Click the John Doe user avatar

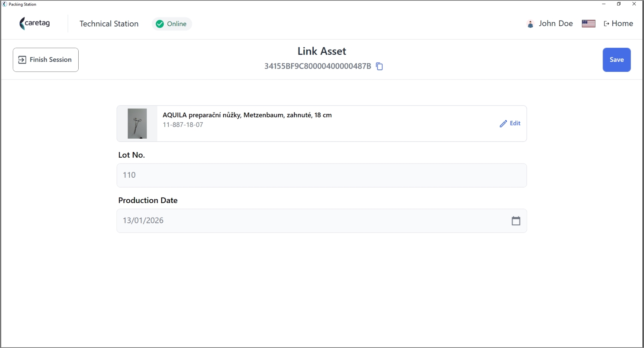click(530, 24)
